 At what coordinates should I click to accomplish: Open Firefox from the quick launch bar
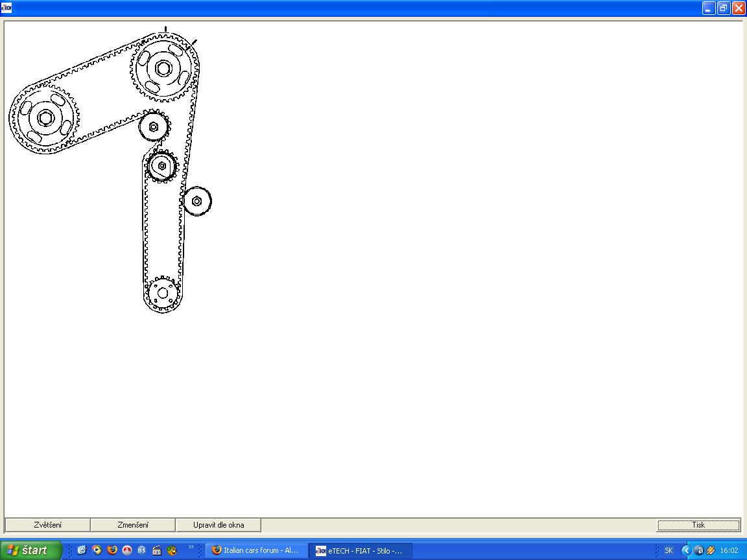112,550
